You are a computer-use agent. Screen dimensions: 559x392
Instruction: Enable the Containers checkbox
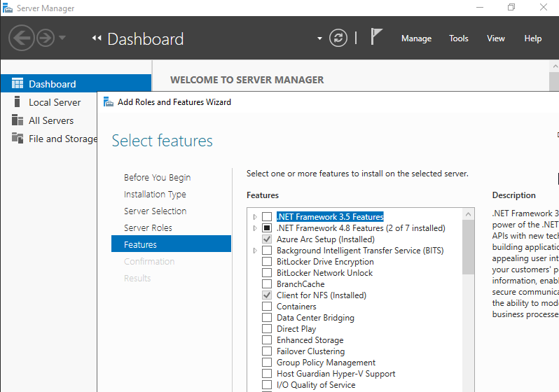(x=267, y=307)
